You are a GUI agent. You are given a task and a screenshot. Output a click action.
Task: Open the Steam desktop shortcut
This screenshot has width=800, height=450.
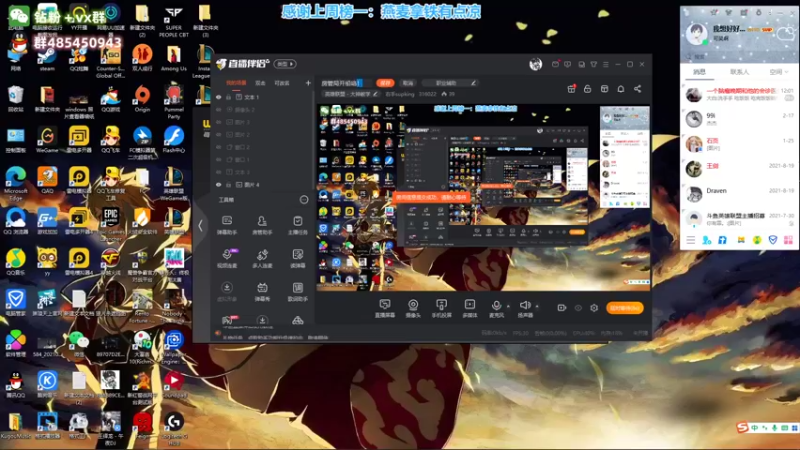47,59
